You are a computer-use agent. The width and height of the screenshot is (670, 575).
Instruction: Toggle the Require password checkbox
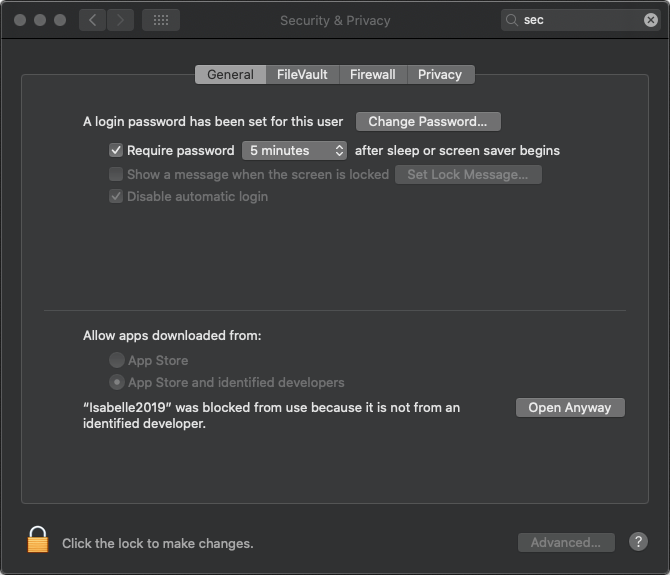tap(116, 150)
